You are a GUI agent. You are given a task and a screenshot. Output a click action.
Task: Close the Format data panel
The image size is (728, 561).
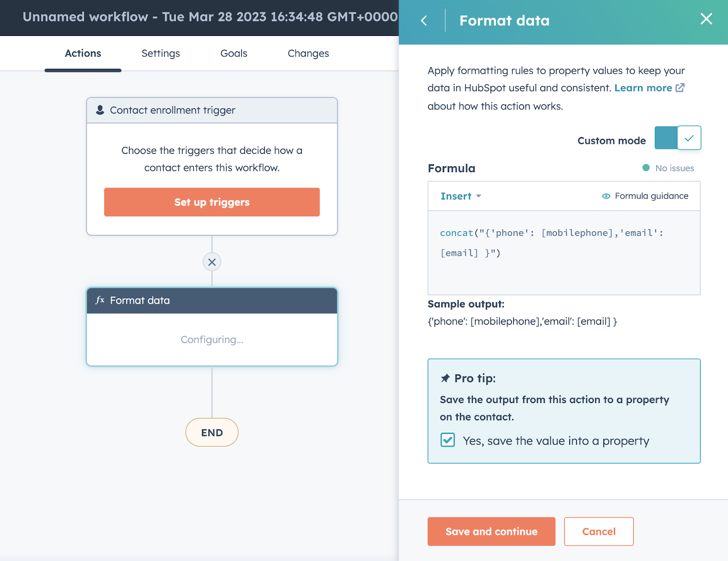[x=706, y=19]
